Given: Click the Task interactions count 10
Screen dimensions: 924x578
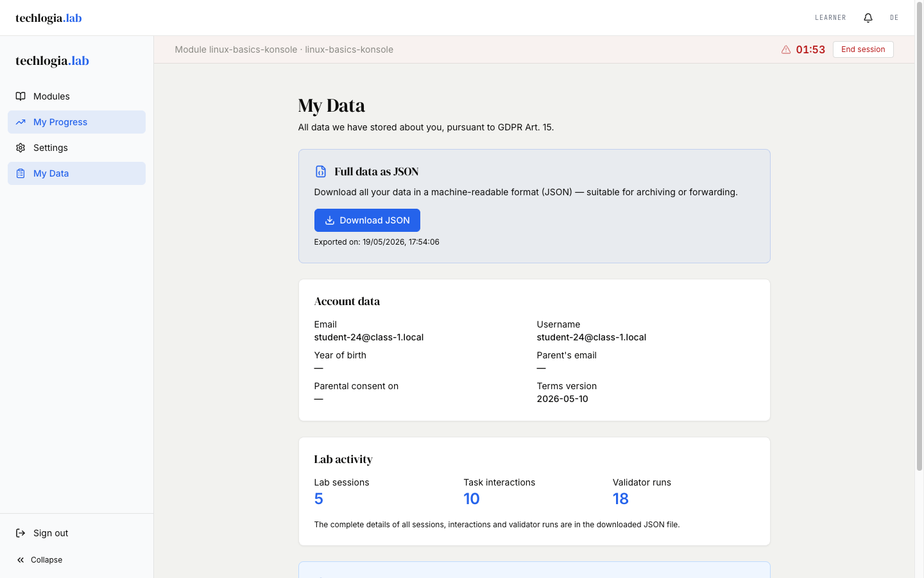Looking at the screenshot, I should 472,499.
